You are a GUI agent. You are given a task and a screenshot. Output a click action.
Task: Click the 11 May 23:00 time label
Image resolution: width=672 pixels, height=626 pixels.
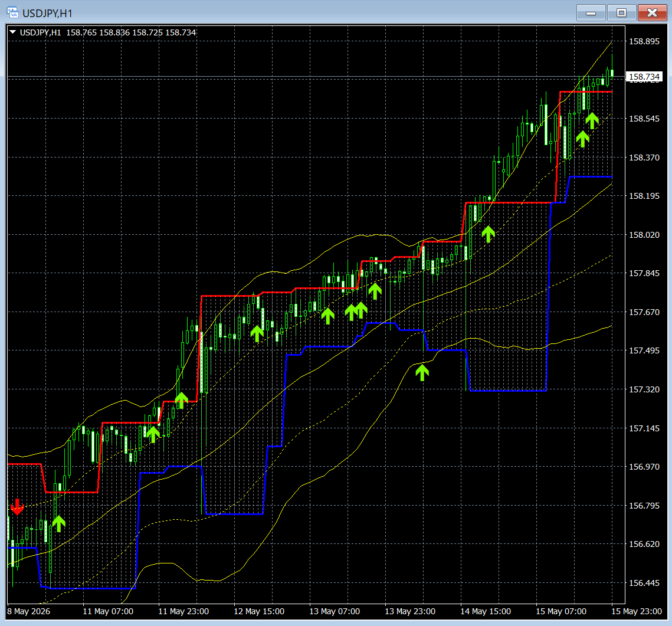pyautogui.click(x=183, y=611)
